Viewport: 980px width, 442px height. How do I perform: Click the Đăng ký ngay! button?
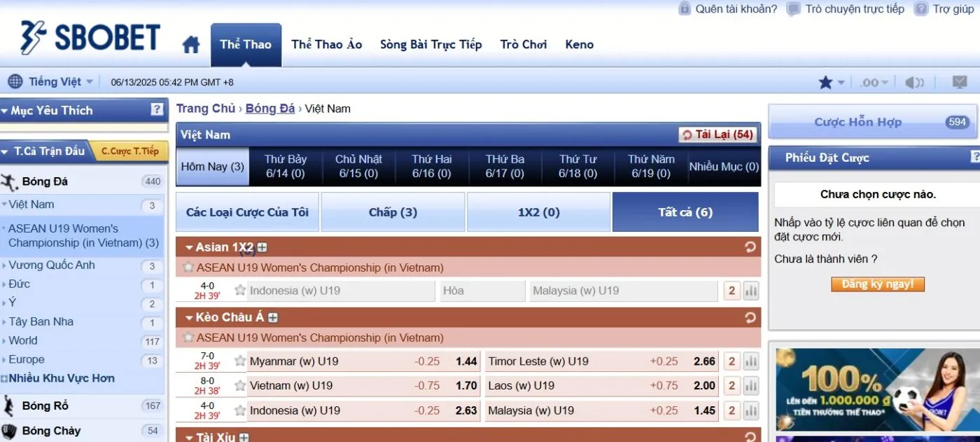tap(877, 284)
